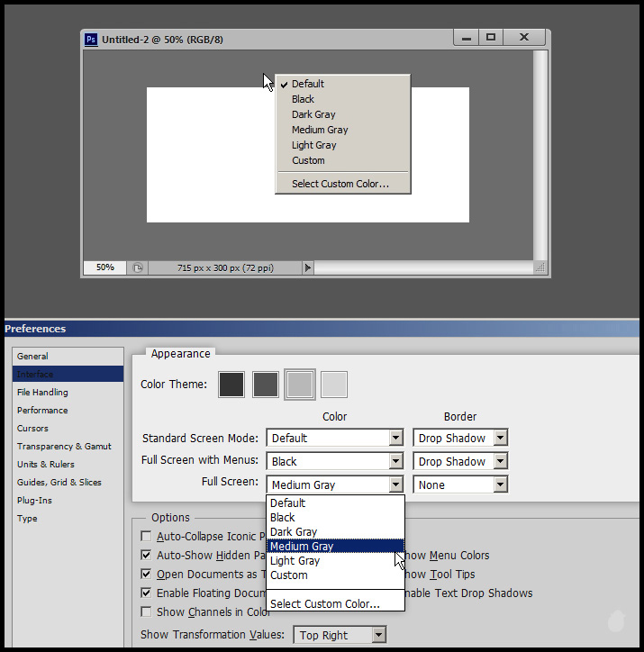644x652 pixels.
Task: Toggle the Auto-Show Hidden Panels checkbox
Action: tap(147, 556)
